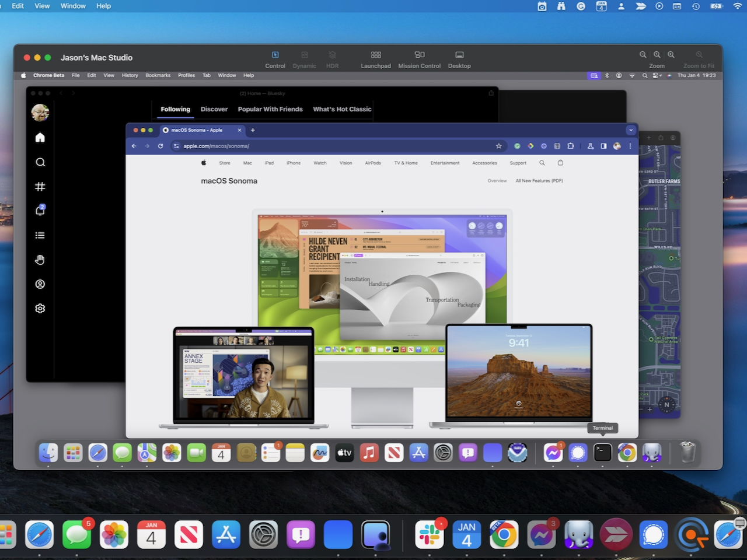Bookmark the page with Chrome's star icon

pyautogui.click(x=498, y=146)
